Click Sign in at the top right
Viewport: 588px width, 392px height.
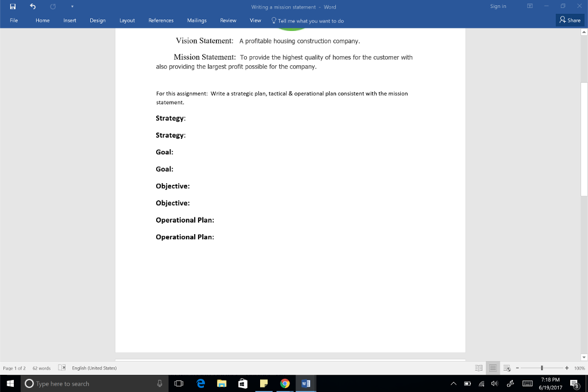498,6
